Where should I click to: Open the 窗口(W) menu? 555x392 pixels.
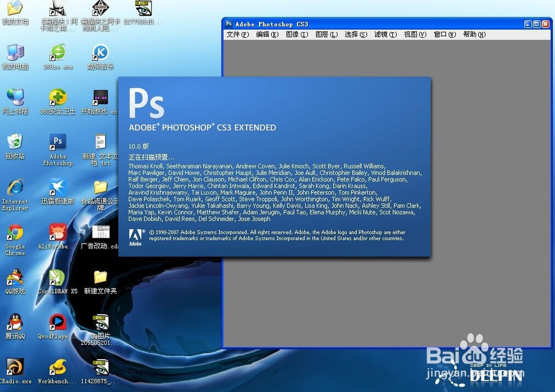point(445,34)
